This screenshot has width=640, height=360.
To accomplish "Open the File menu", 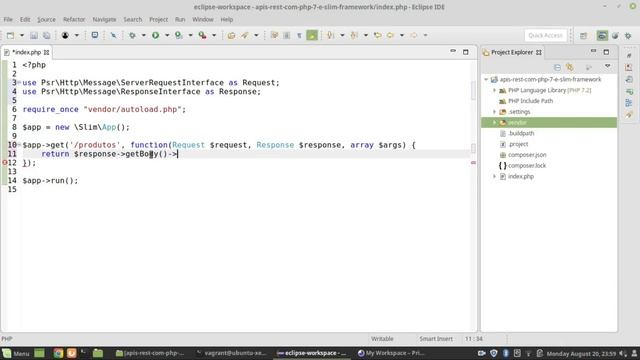I will pos(8,20).
